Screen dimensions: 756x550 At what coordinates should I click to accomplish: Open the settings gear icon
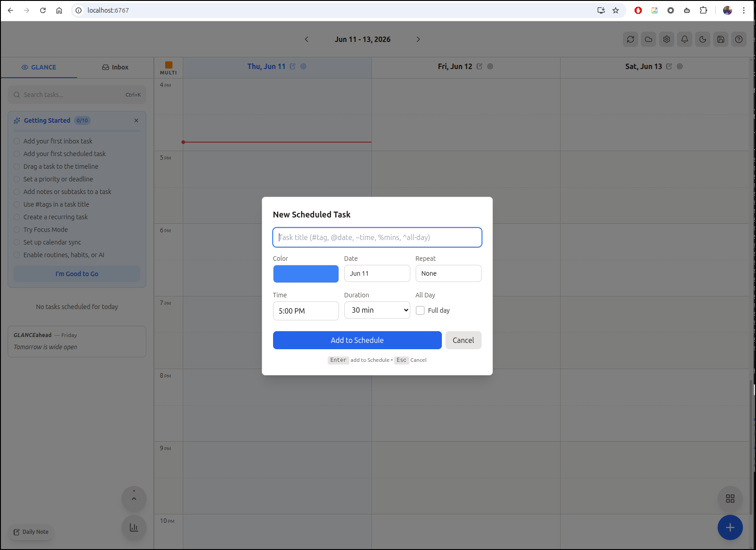667,39
